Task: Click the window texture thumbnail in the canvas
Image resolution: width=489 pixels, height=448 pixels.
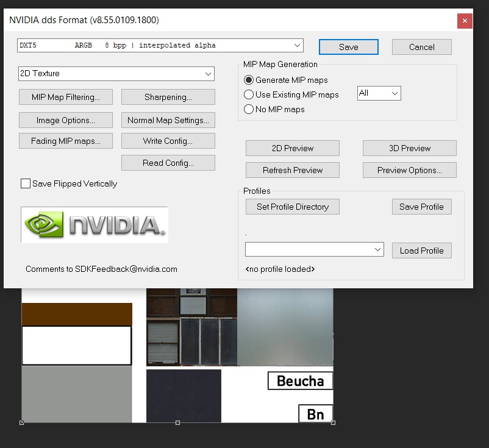Action: [x=191, y=327]
